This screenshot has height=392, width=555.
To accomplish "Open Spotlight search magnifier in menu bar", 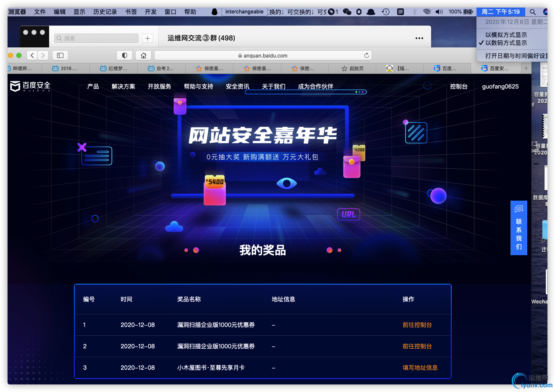I will [x=533, y=12].
